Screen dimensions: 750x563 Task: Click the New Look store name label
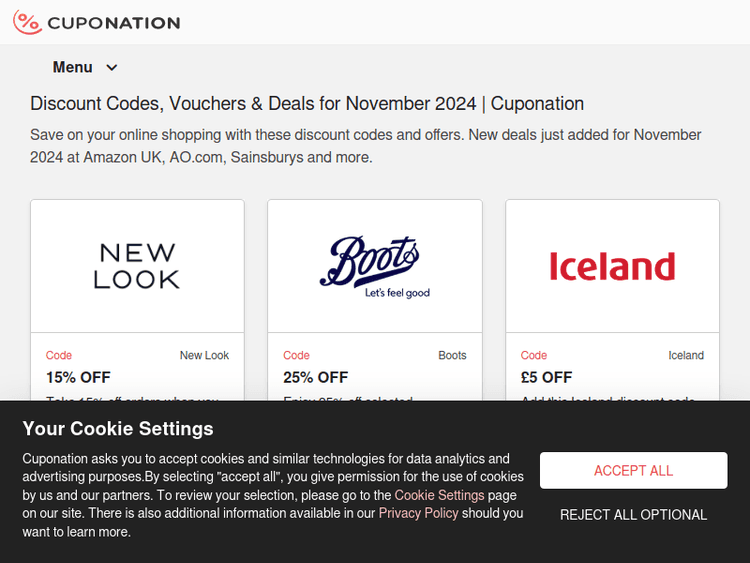pos(204,355)
